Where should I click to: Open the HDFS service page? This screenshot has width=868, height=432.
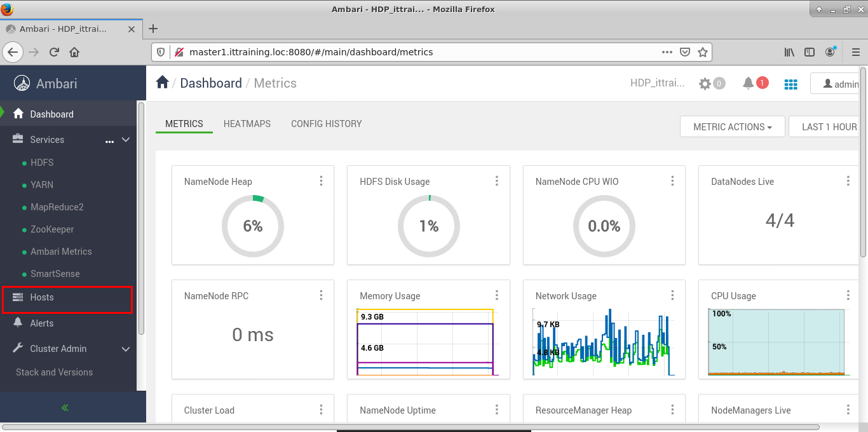click(x=42, y=163)
